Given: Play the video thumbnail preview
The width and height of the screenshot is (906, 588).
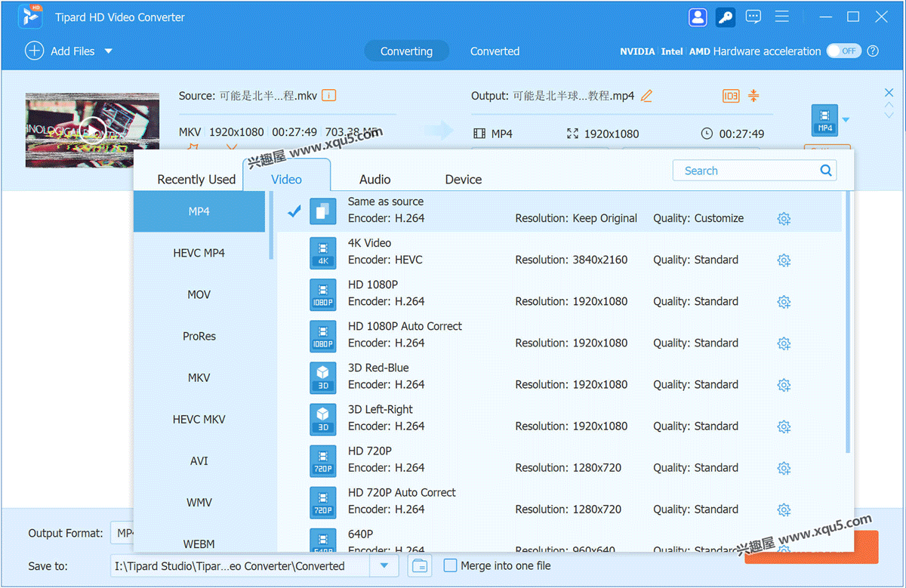Looking at the screenshot, I should (92, 131).
